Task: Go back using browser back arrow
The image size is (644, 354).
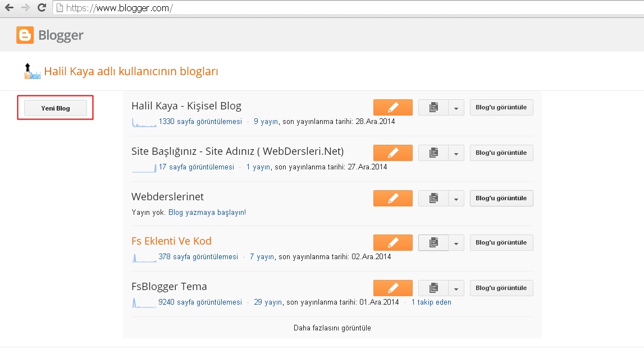Action: [9, 8]
